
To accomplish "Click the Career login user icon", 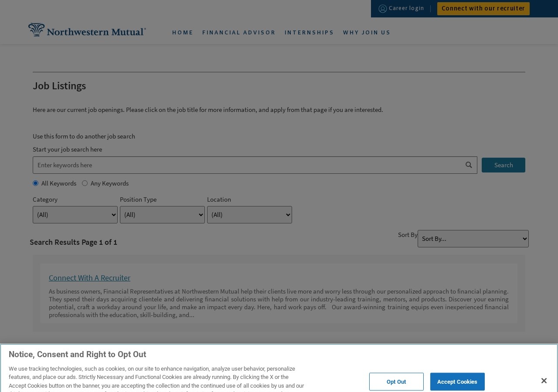I will point(382,9).
